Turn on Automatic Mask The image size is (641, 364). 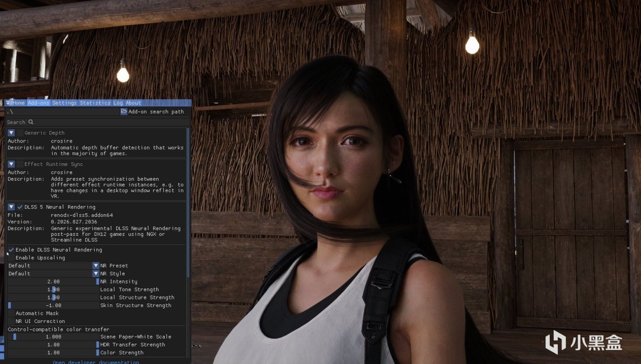tap(11, 313)
